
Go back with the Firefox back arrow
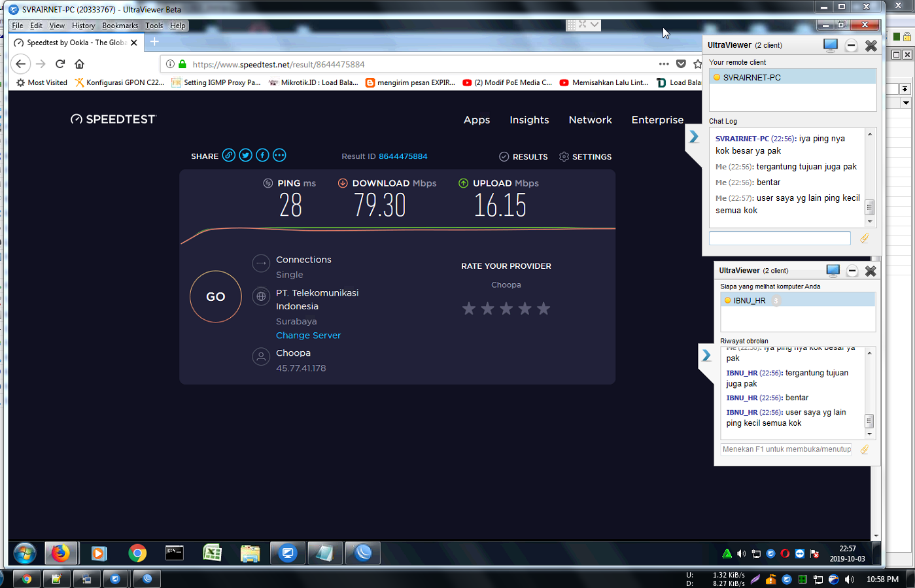coord(20,63)
